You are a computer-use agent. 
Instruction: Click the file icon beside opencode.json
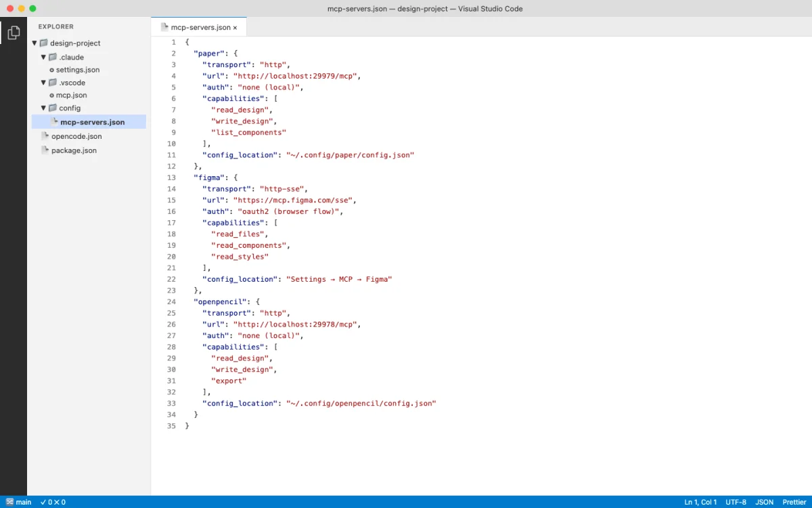coord(45,136)
